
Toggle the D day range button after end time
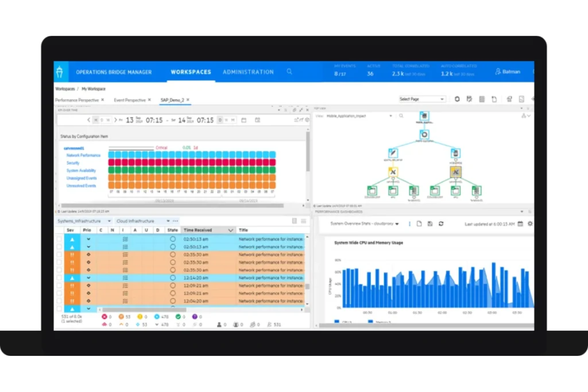[x=220, y=120]
